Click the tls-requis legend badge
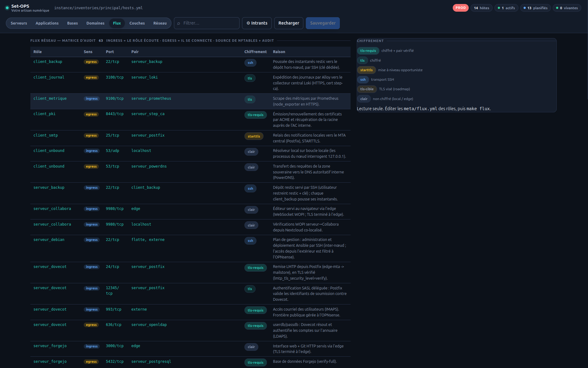The image size is (588, 368). click(368, 51)
